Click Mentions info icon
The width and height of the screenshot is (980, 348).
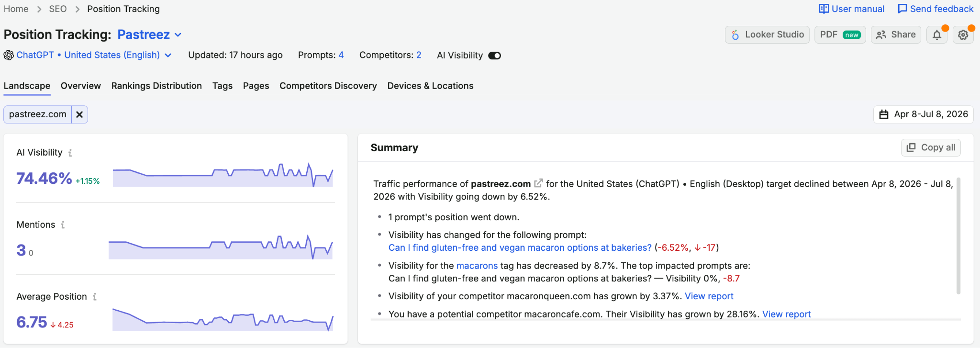tap(63, 225)
